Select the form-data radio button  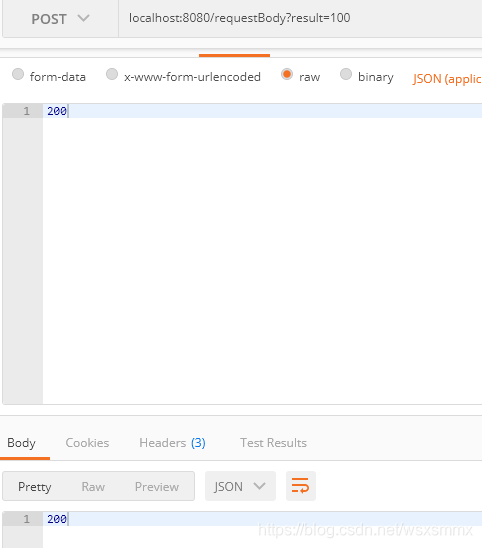pos(18,74)
